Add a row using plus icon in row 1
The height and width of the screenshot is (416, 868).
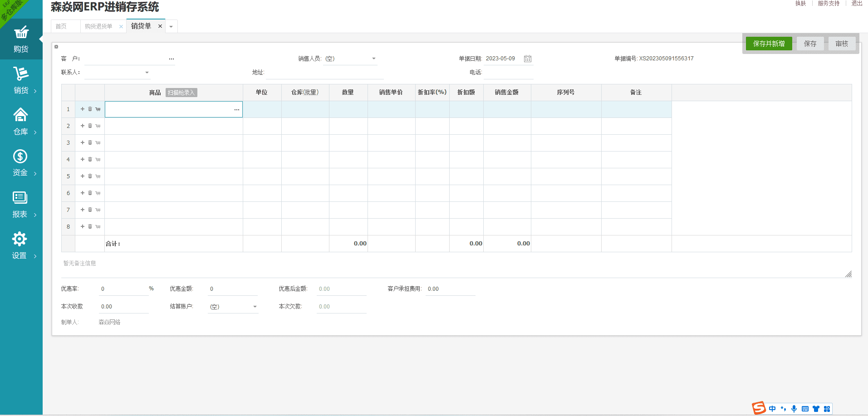pos(83,109)
